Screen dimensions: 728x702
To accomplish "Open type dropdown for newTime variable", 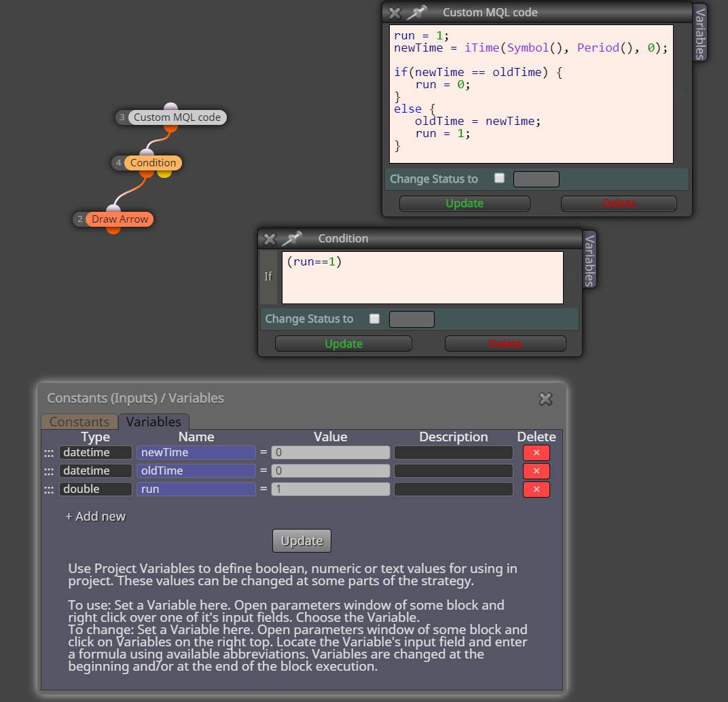I will [96, 453].
